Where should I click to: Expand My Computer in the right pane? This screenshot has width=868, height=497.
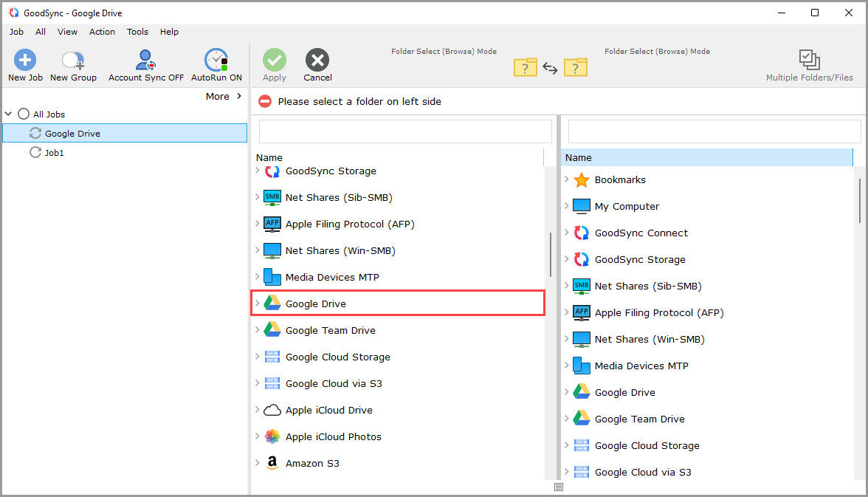(568, 206)
